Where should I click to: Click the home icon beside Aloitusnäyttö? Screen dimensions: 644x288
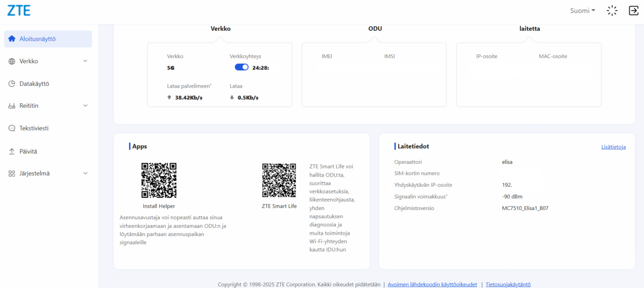12,39
